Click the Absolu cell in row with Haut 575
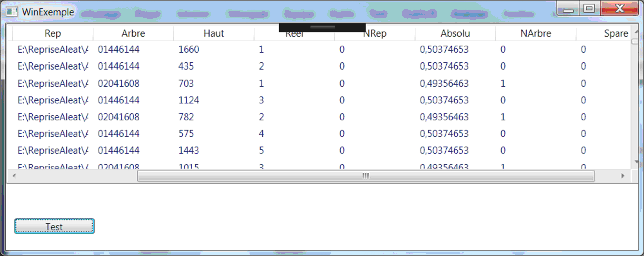The image size is (644, 256). tap(444, 134)
